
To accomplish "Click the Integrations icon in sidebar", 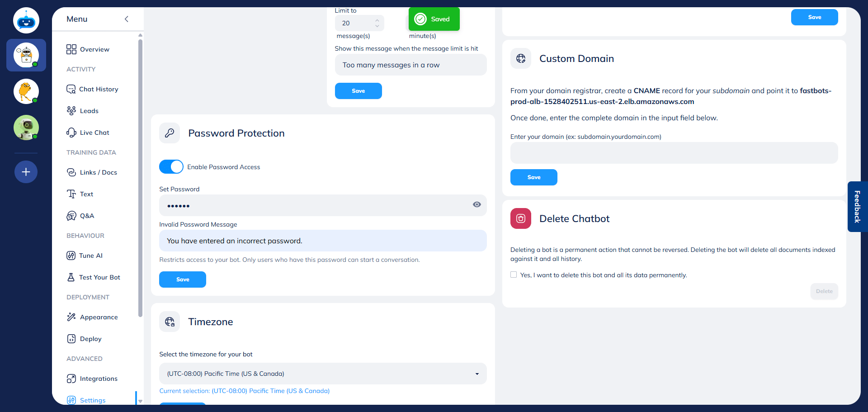I will coord(71,379).
